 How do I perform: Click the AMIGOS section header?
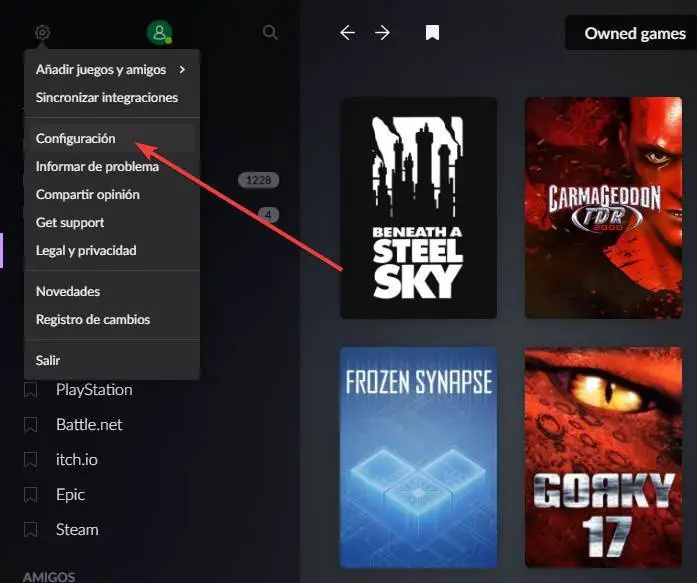coord(49,577)
